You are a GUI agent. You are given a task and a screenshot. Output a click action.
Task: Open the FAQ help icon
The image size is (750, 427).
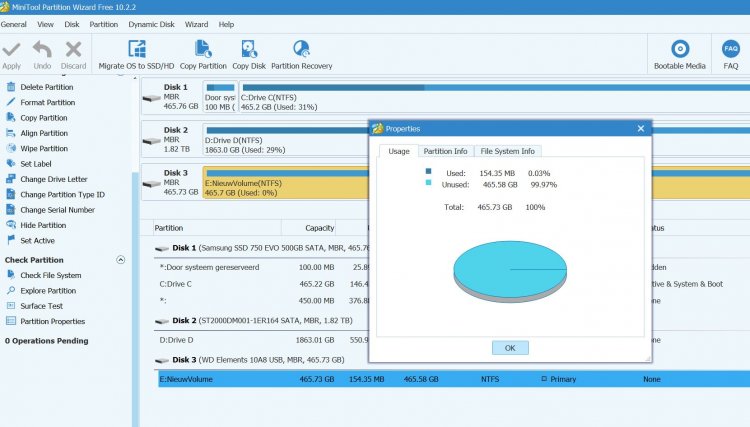[x=731, y=49]
